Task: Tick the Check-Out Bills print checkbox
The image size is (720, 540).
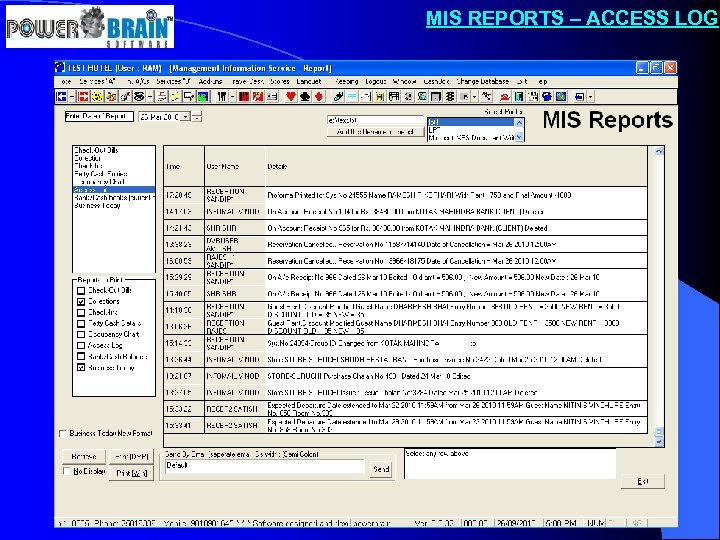Action: tap(81, 291)
